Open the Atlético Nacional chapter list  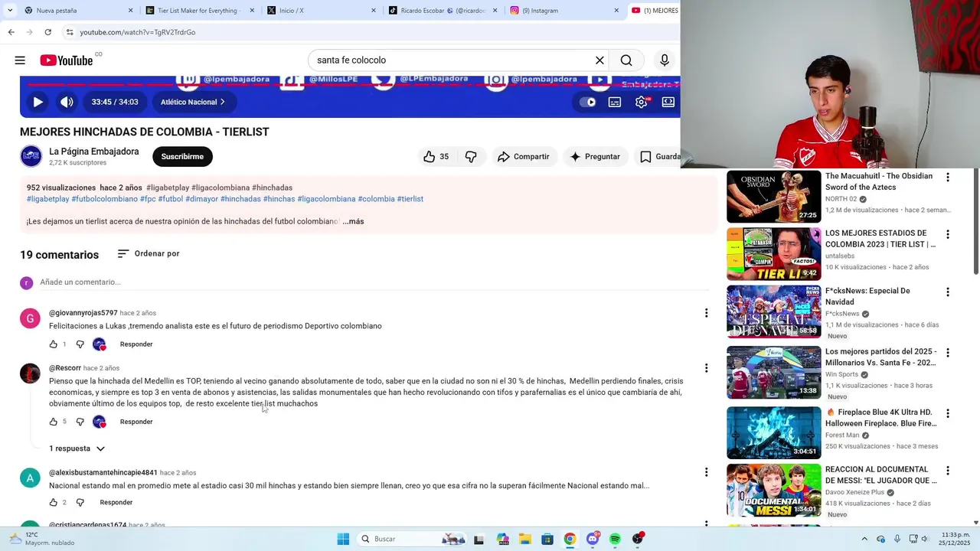click(193, 102)
